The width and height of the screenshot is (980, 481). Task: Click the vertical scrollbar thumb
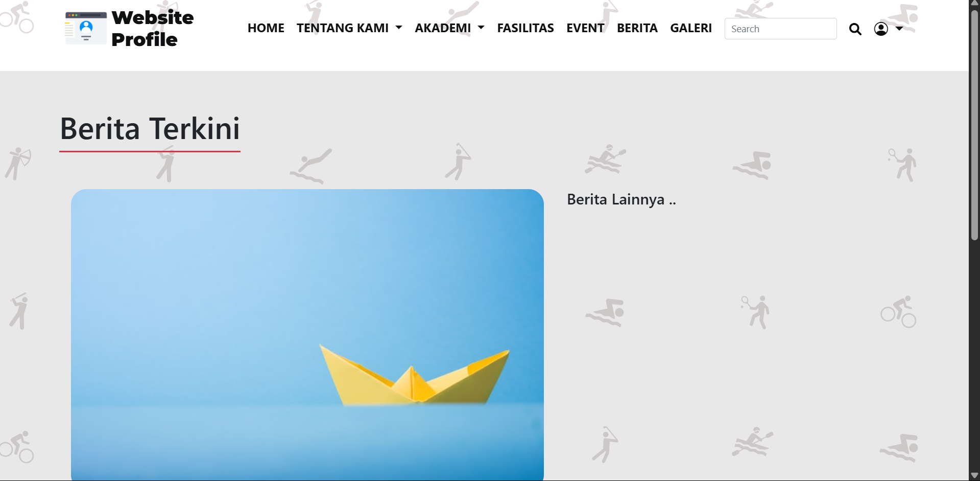tap(974, 124)
